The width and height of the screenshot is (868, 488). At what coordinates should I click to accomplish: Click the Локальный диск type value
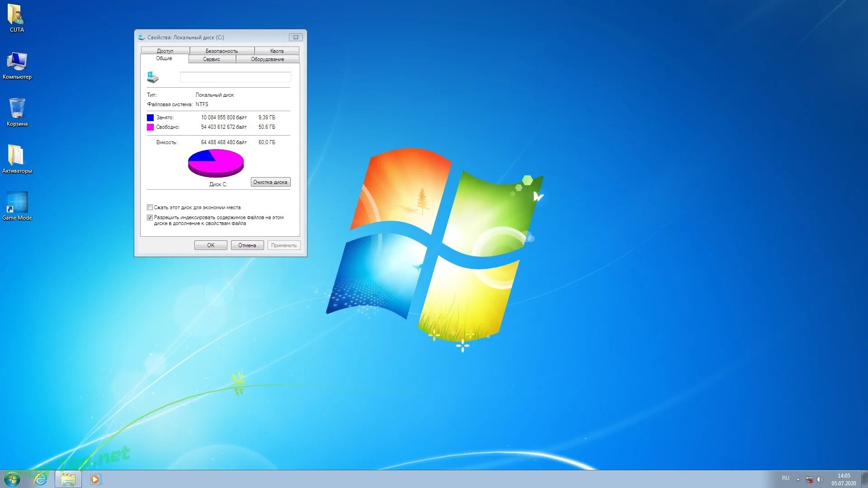(215, 95)
